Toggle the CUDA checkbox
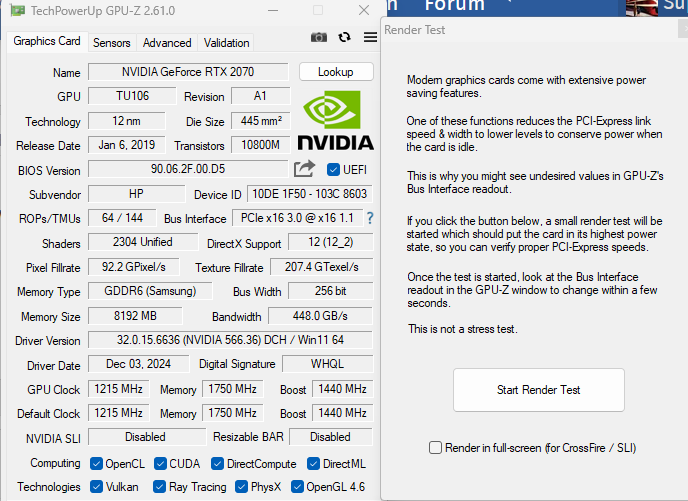This screenshot has width=688, height=501. pos(160,464)
